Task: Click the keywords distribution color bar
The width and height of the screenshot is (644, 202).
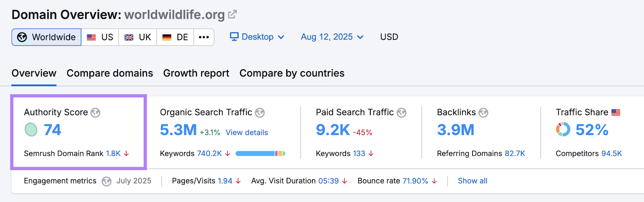Action: coord(260,153)
